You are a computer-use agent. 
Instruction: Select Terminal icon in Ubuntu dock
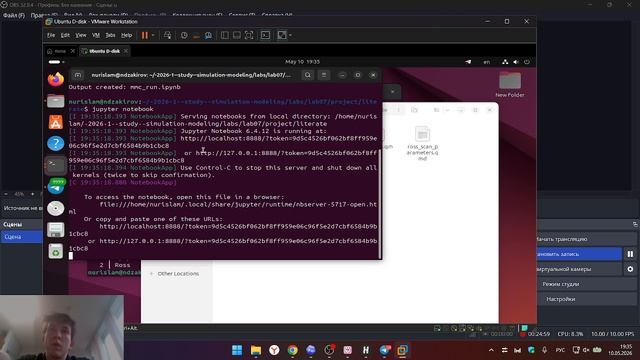click(x=56, y=165)
